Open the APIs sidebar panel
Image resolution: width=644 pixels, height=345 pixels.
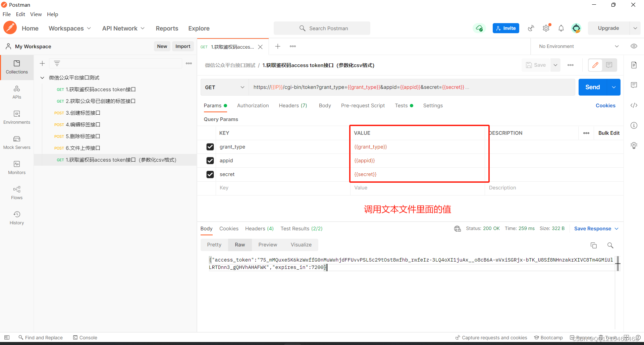pos(17,92)
